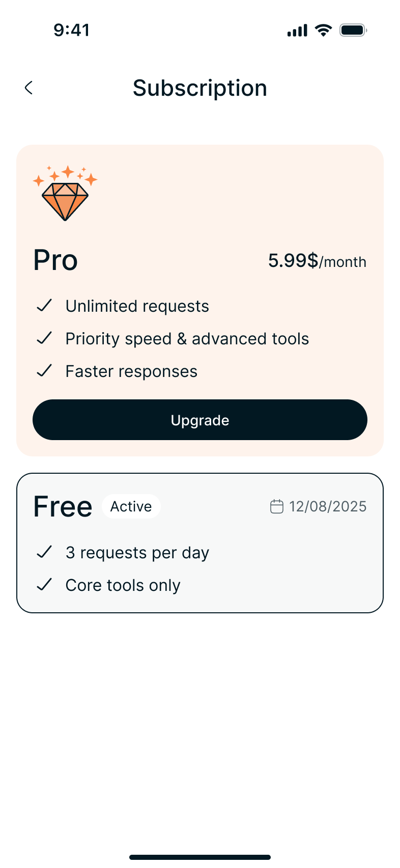
Task: Select the Free plan heading
Action: coord(63,507)
